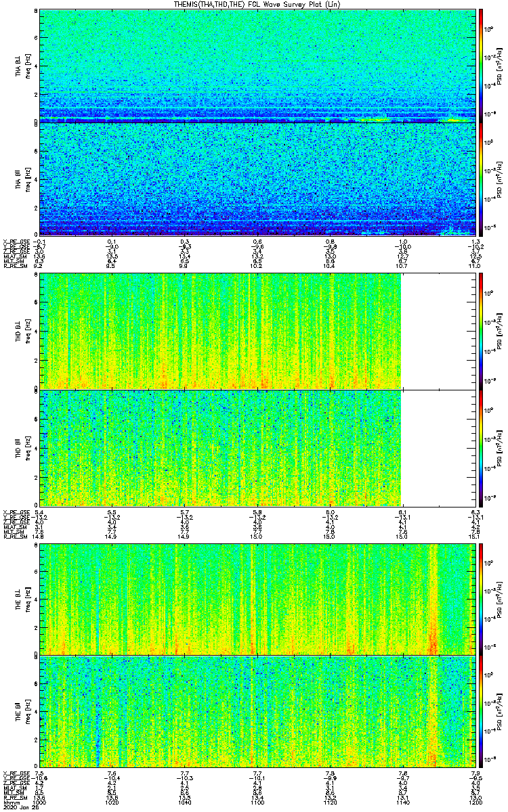Click the THD B-parallel PSD color bar
Image resolution: width=508 pixels, height=812 pixels.
(481, 447)
